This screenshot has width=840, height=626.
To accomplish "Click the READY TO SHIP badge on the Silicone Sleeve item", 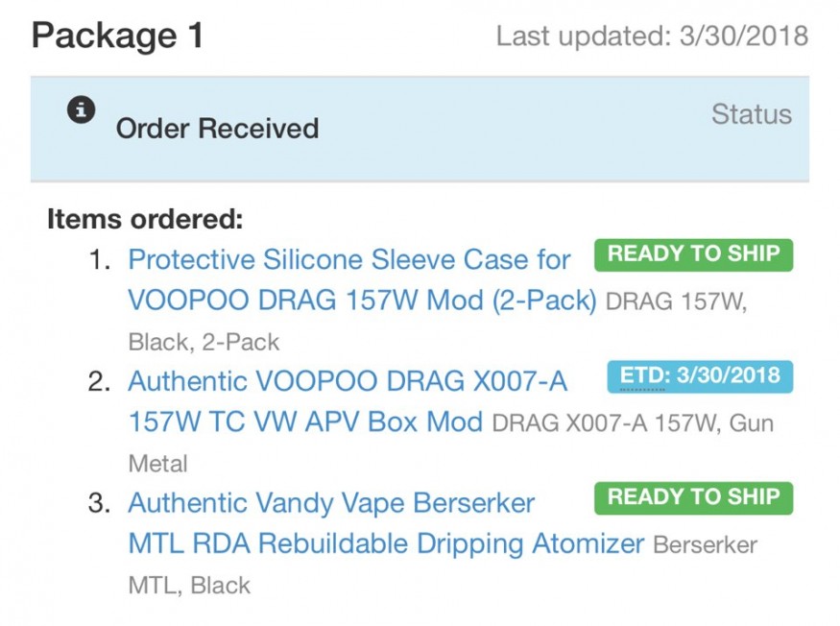I will [x=694, y=254].
